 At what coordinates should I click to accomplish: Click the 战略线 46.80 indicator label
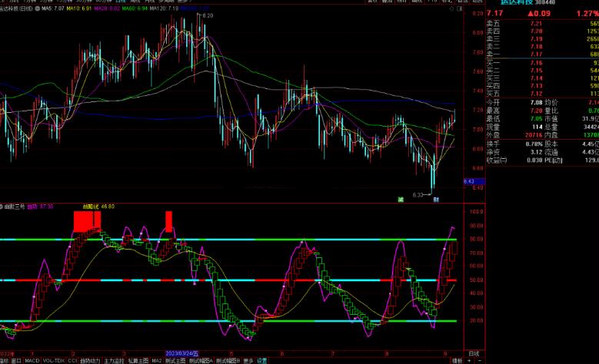point(99,207)
